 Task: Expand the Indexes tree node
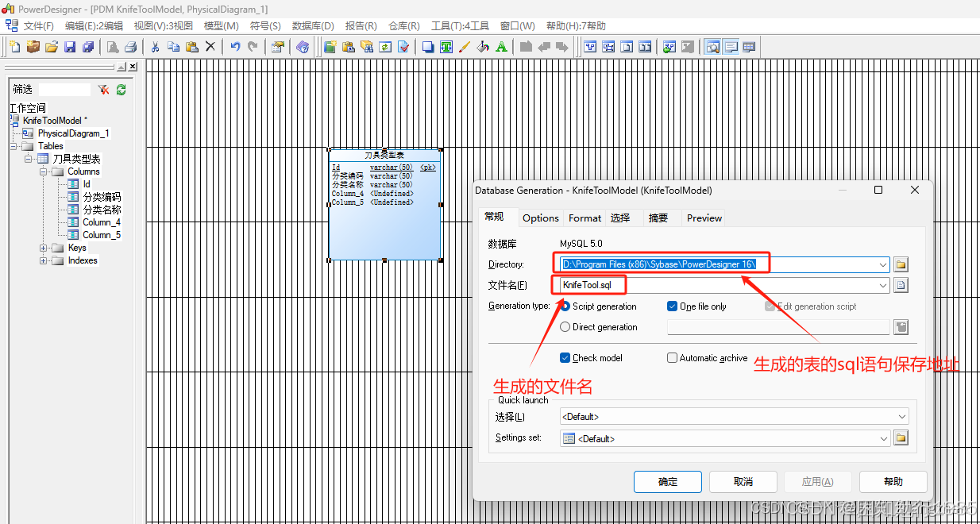point(44,260)
